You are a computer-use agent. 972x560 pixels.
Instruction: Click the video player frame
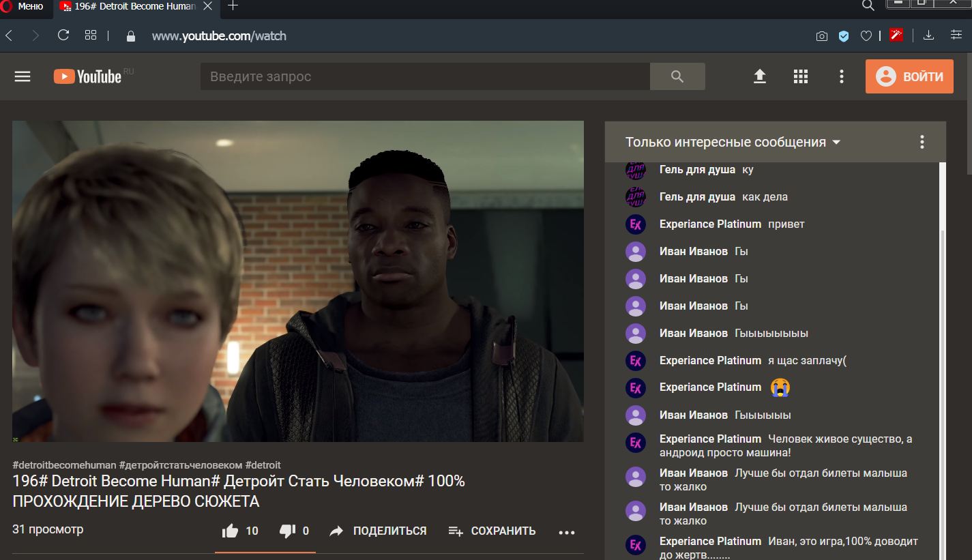298,281
